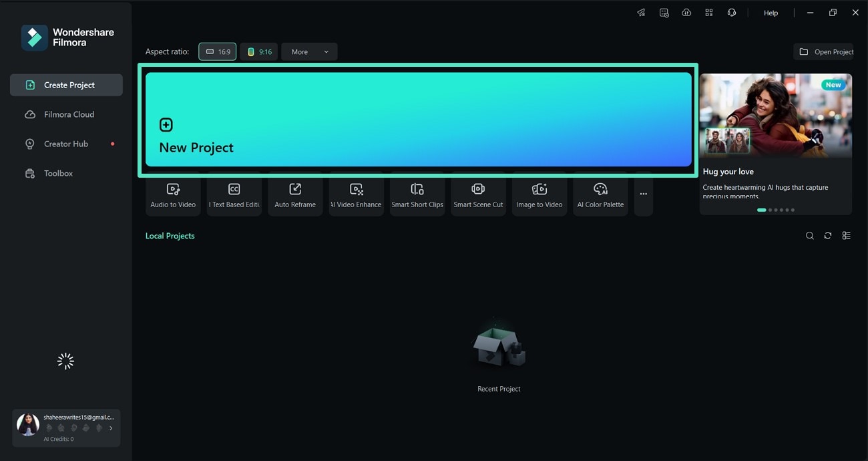
Task: Open the apps grid icon in title bar
Action: (709, 13)
